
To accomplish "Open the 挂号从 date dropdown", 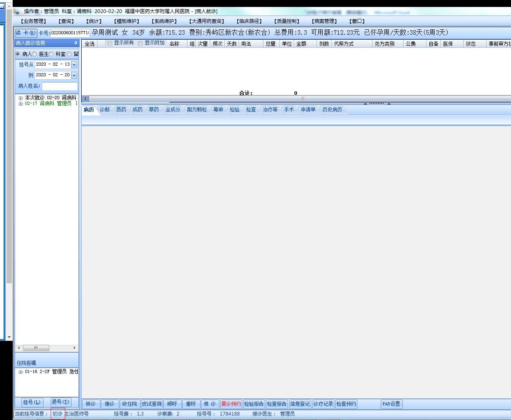I will (x=74, y=64).
